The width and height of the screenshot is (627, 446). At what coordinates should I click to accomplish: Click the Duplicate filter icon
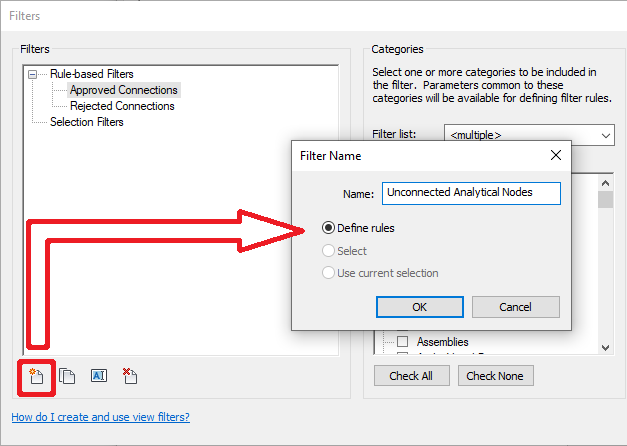pos(67,376)
